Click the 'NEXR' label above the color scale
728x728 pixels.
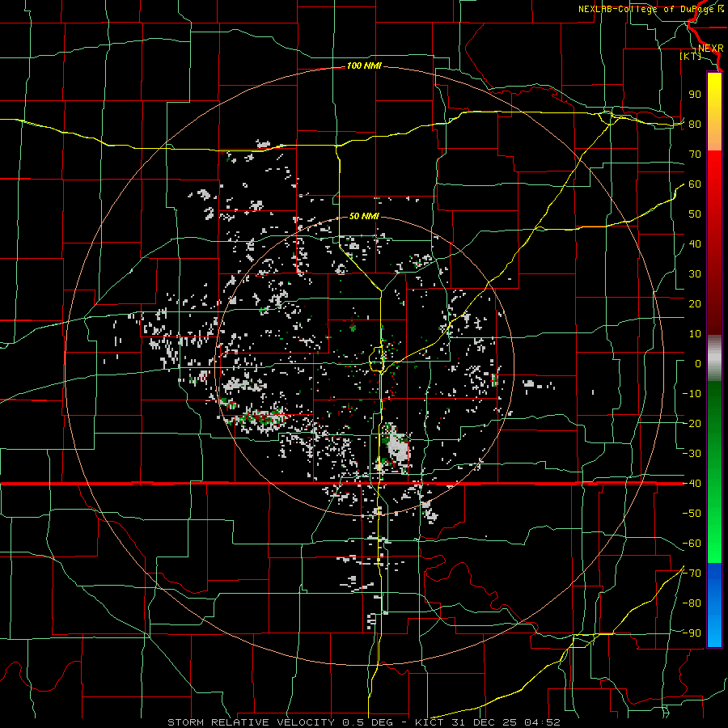[x=711, y=49]
